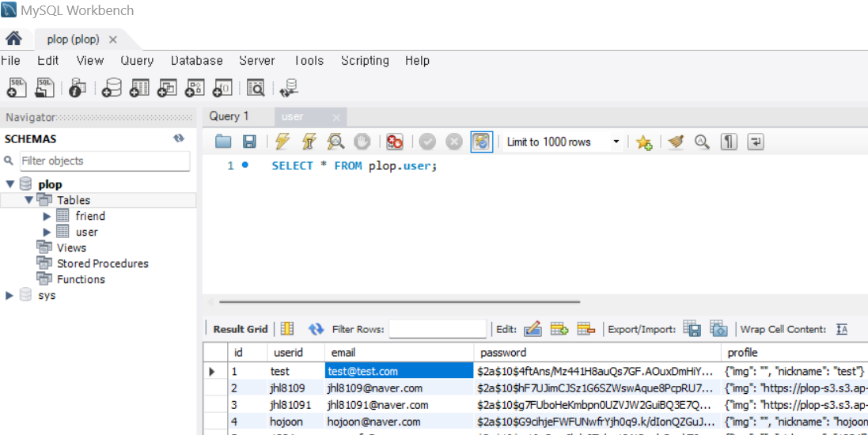This screenshot has width=868, height=435.
Task: Click the Filter objects search field
Action: point(105,161)
